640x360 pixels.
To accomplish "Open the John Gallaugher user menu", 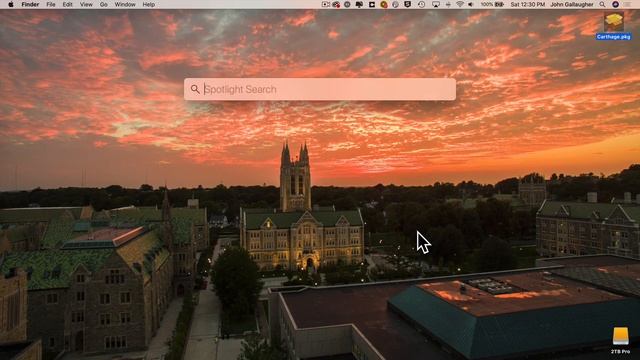I will coord(572,4).
